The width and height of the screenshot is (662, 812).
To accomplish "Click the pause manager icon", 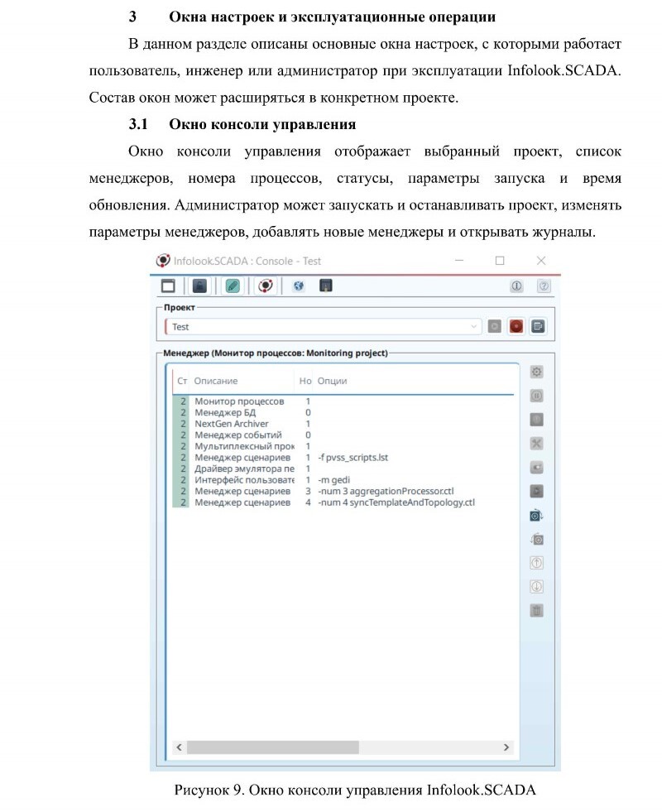I will 537,396.
